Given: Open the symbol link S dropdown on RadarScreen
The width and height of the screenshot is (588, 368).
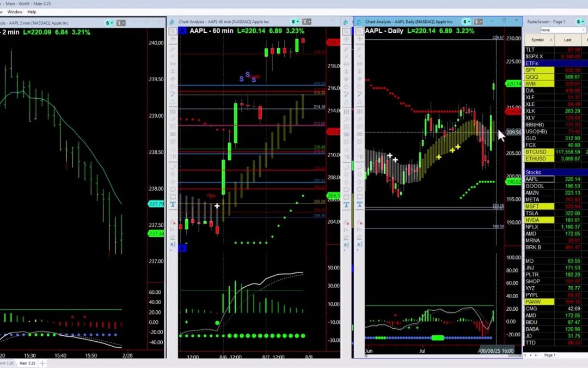Looking at the screenshot, I should point(581,22).
